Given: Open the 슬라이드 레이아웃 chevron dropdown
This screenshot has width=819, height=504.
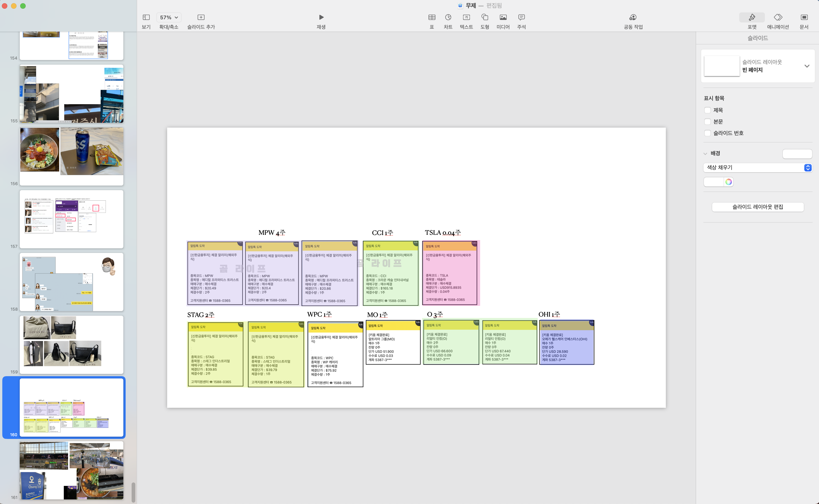Looking at the screenshot, I should pos(807,66).
